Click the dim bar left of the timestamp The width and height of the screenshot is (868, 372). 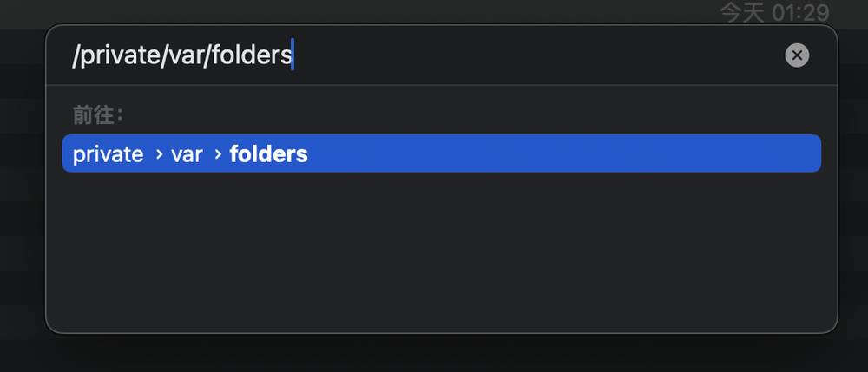[360, 12]
